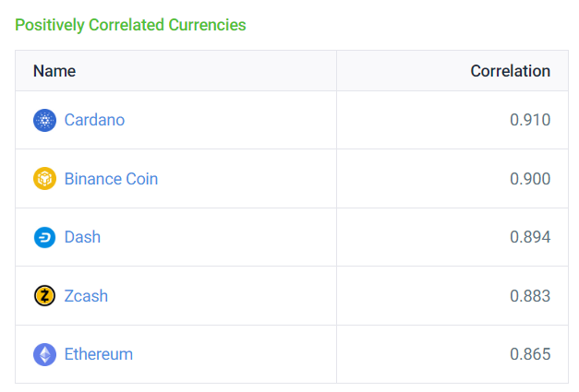Select Binance Coin's 0.900 correlation value

(530, 179)
